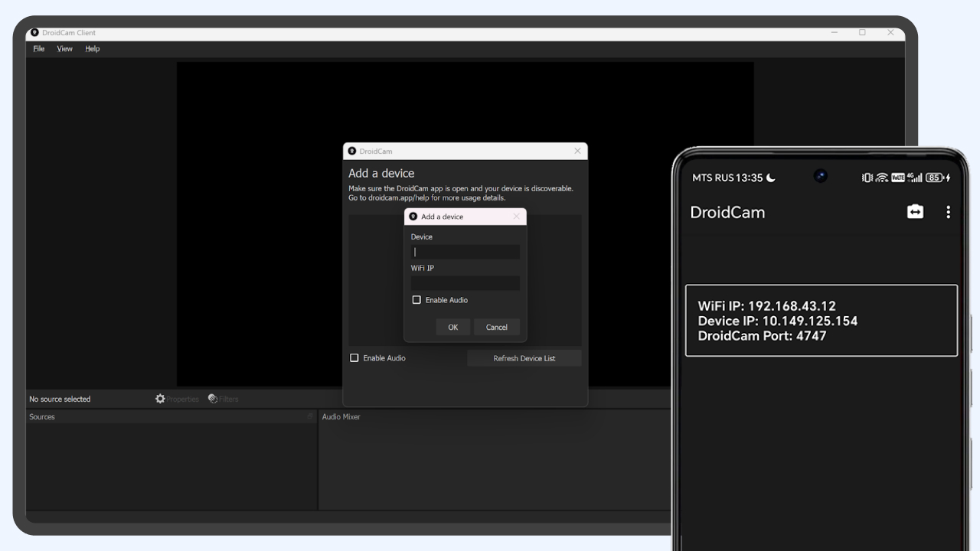Click the 'Add a device' heading
Screen dimensions: 980x551
(381, 174)
